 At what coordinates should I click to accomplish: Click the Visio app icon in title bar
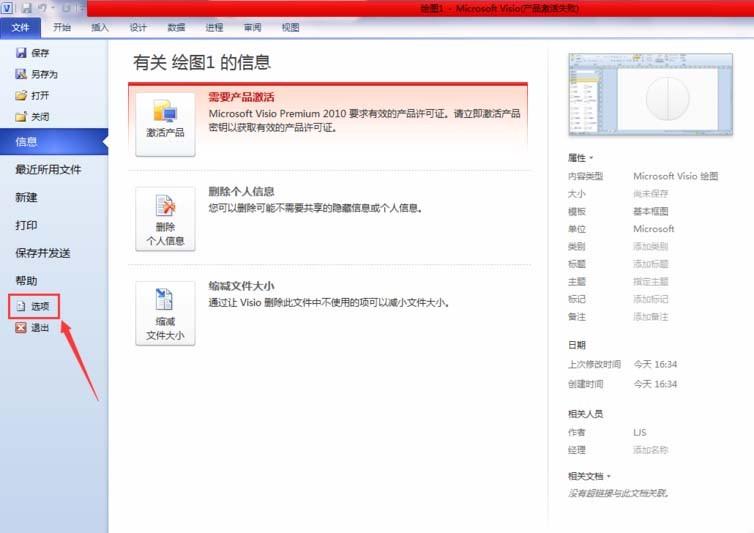click(x=7, y=8)
